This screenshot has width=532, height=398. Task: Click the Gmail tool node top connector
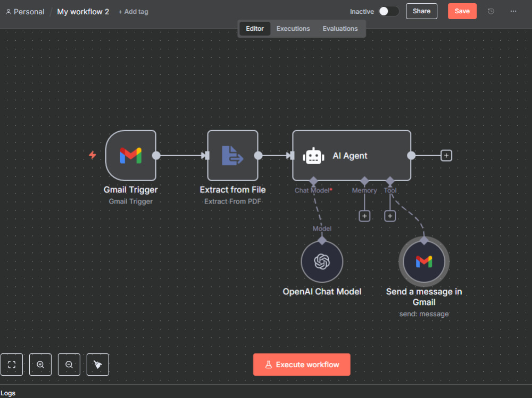[x=424, y=241]
